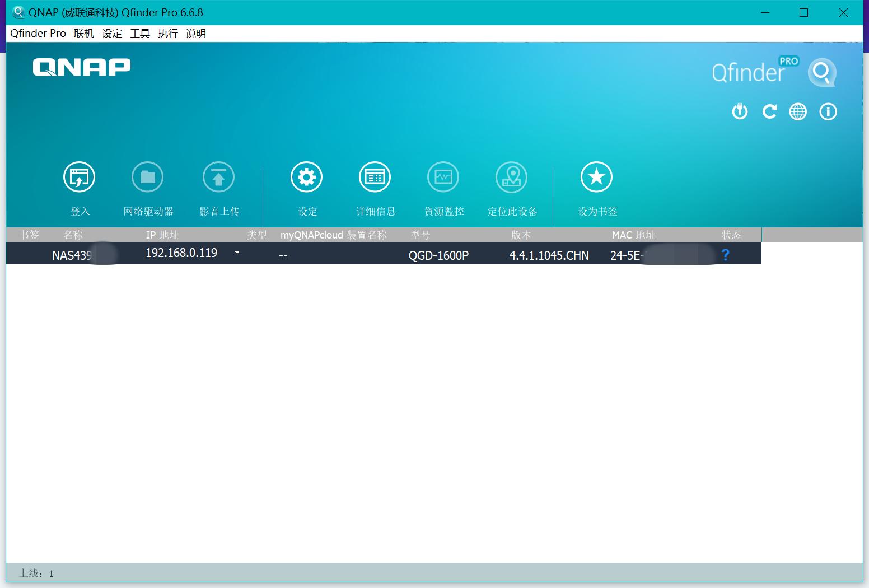Open the 联机 menu

[84, 34]
